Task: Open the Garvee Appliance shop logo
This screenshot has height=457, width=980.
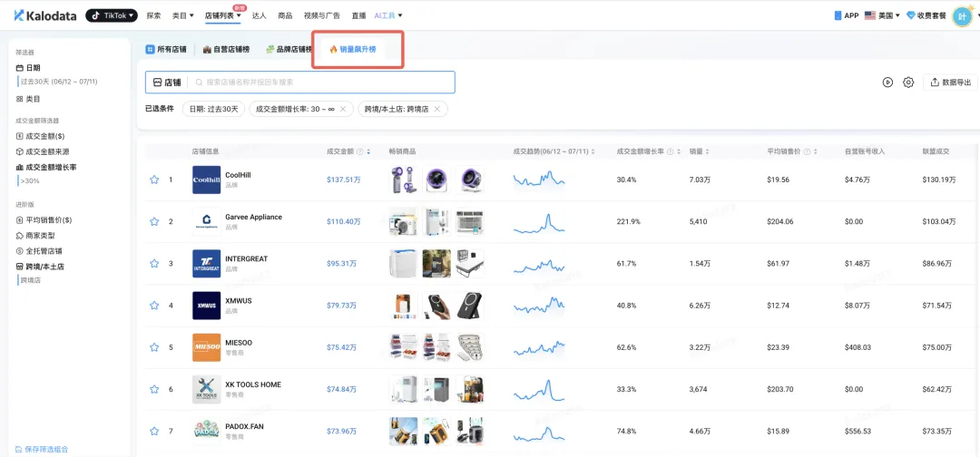Action: (206, 221)
